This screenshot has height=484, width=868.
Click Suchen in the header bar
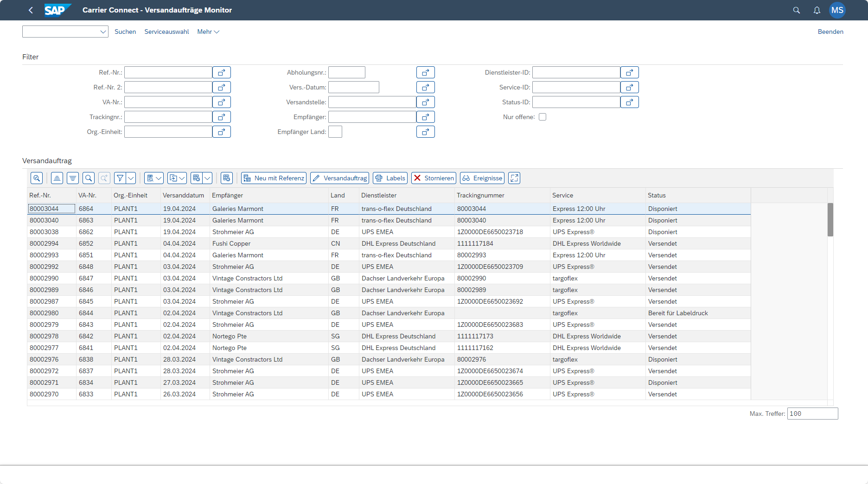click(x=125, y=32)
